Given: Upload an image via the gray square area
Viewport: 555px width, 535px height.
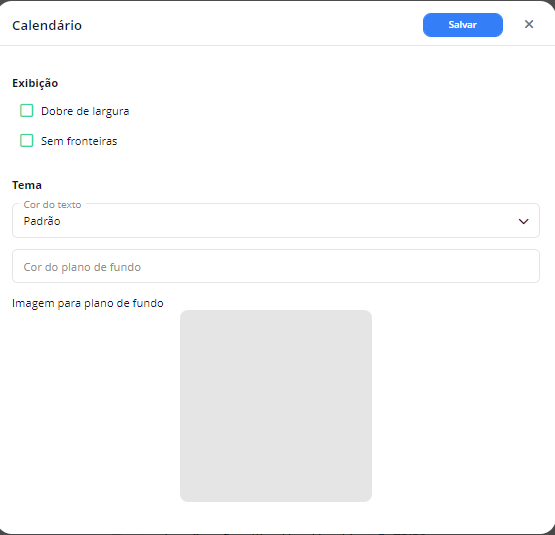Looking at the screenshot, I should 276,406.
